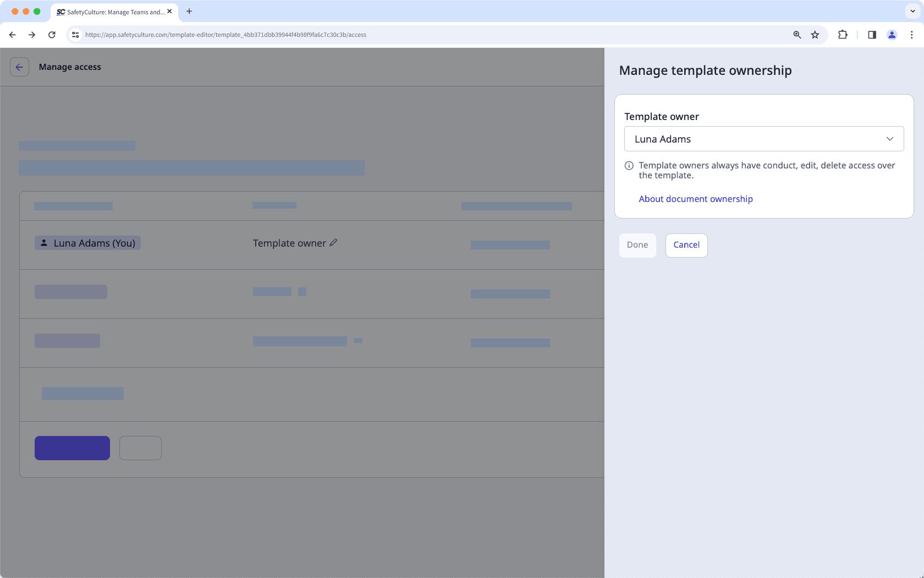This screenshot has width=924, height=578.
Task: Click the chevron at the top-right of the window
Action: 911,11
